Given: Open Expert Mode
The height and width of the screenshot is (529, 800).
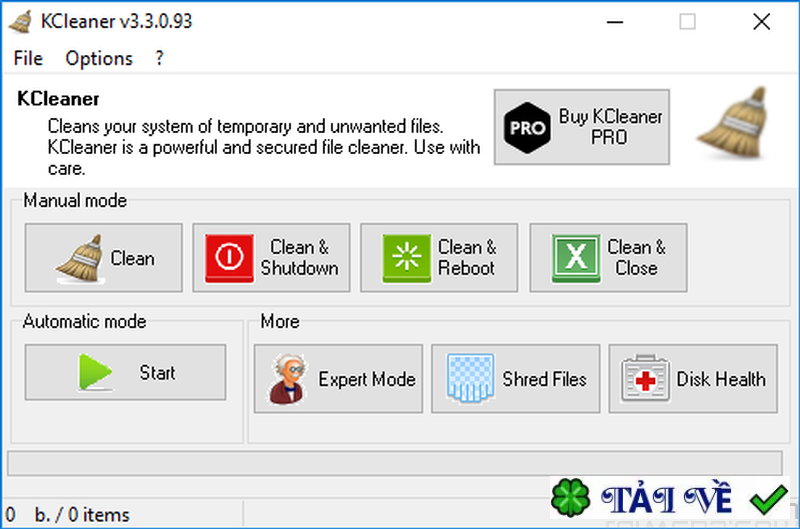Looking at the screenshot, I should click(338, 379).
